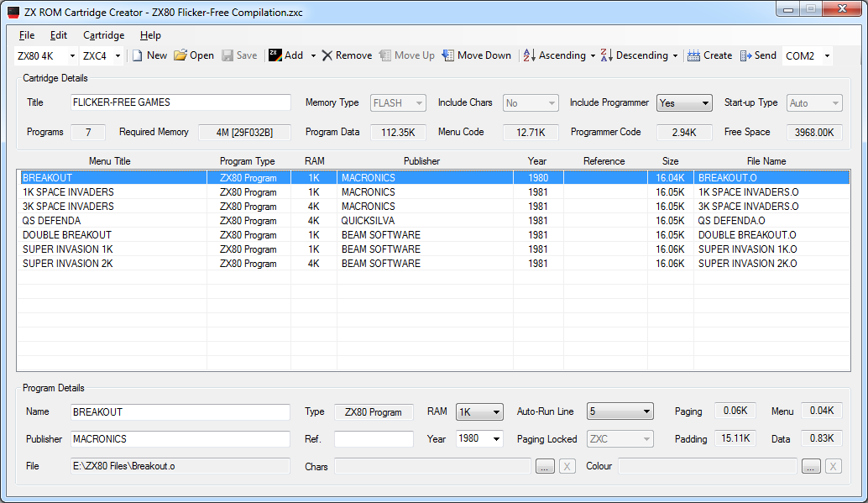
Task: Expand the Add button dropdown arrow
Action: click(x=313, y=55)
